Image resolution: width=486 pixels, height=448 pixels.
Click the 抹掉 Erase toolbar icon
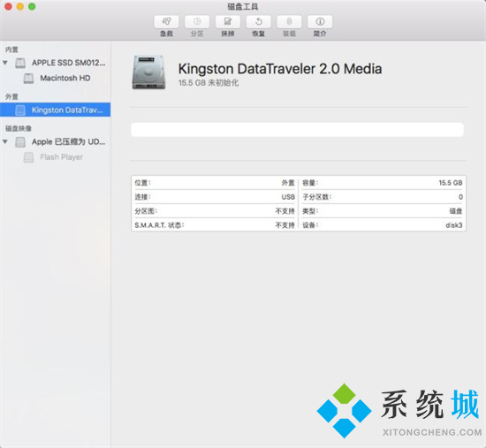(x=227, y=21)
